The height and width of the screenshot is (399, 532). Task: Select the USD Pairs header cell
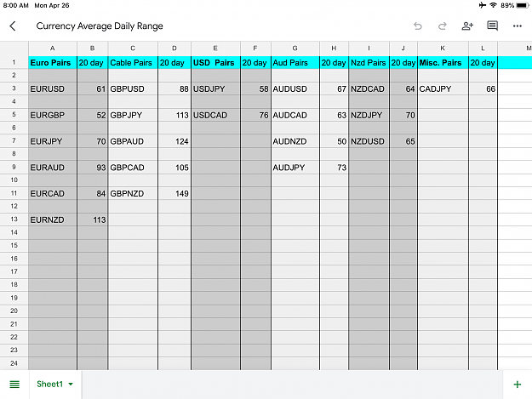tap(216, 63)
